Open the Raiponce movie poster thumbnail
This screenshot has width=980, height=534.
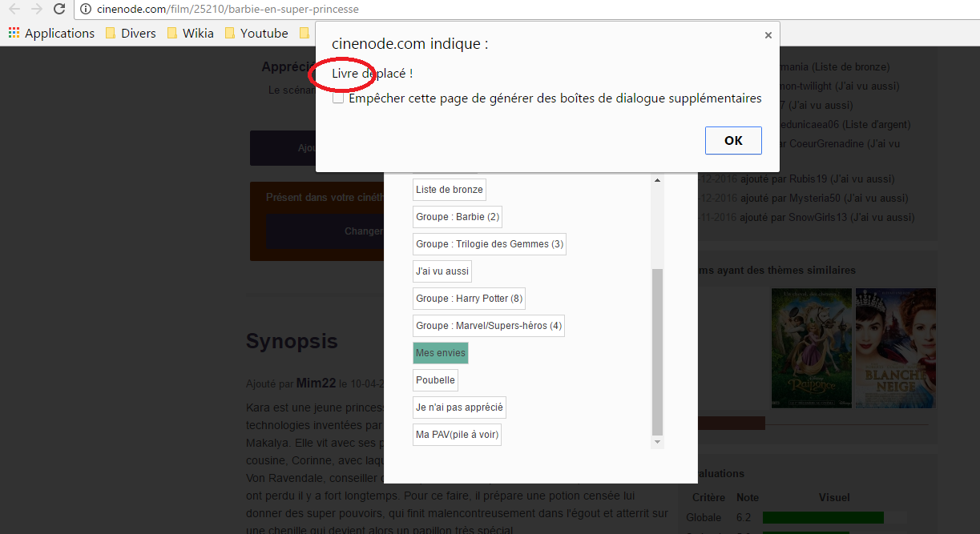tap(811, 348)
